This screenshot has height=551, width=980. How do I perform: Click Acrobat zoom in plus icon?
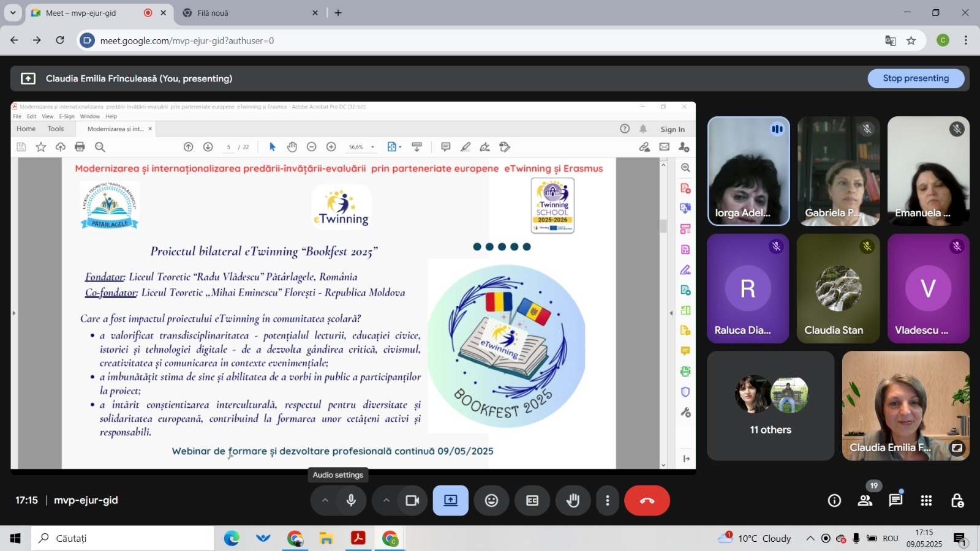tap(331, 147)
